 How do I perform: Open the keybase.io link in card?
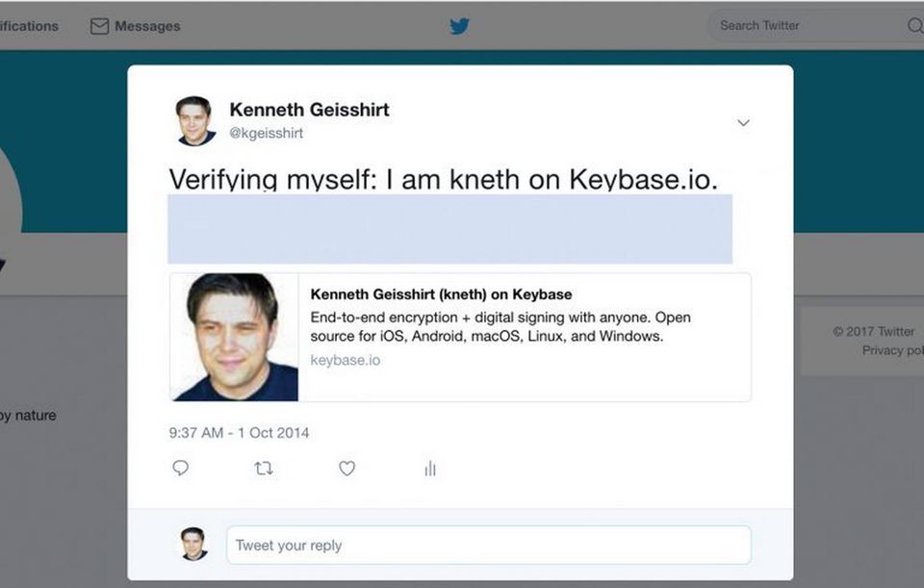(x=346, y=360)
